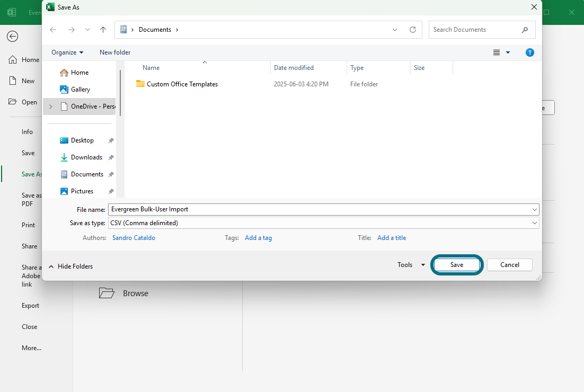Expand the OneDrive - Personal tree node
The image size is (584, 392).
51,106
